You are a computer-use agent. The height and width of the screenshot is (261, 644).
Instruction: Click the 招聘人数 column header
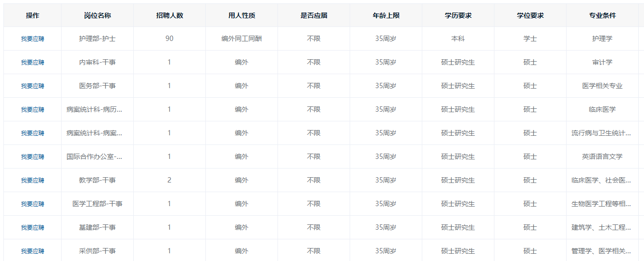(169, 15)
